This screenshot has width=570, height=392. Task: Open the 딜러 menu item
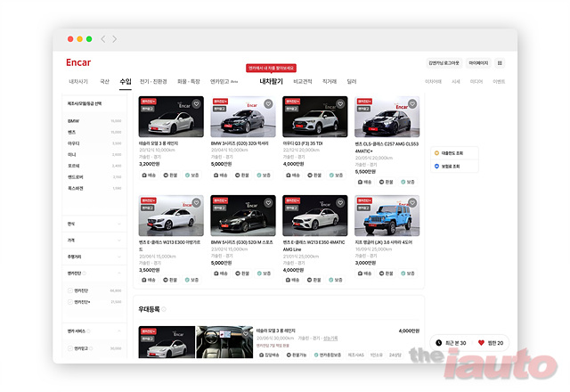coord(352,81)
